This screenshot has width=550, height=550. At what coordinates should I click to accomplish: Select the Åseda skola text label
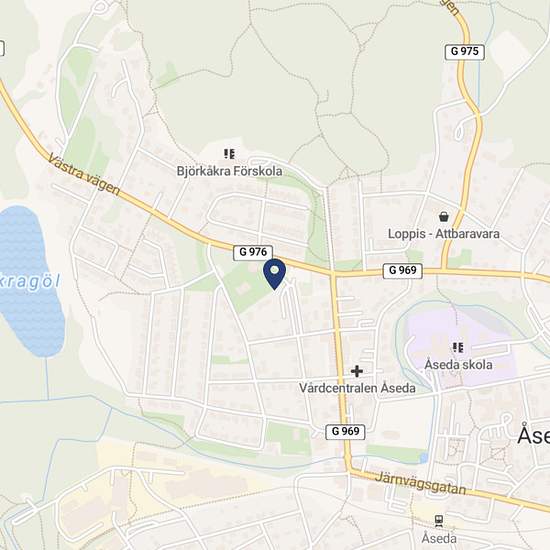(458, 365)
